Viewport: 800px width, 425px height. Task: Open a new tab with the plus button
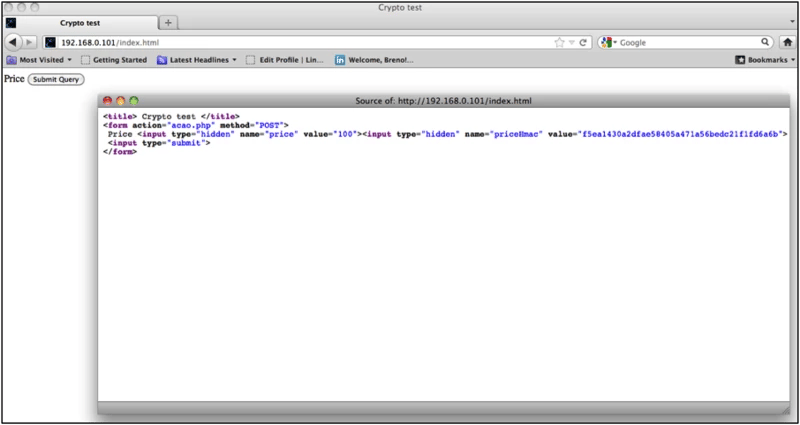click(168, 22)
